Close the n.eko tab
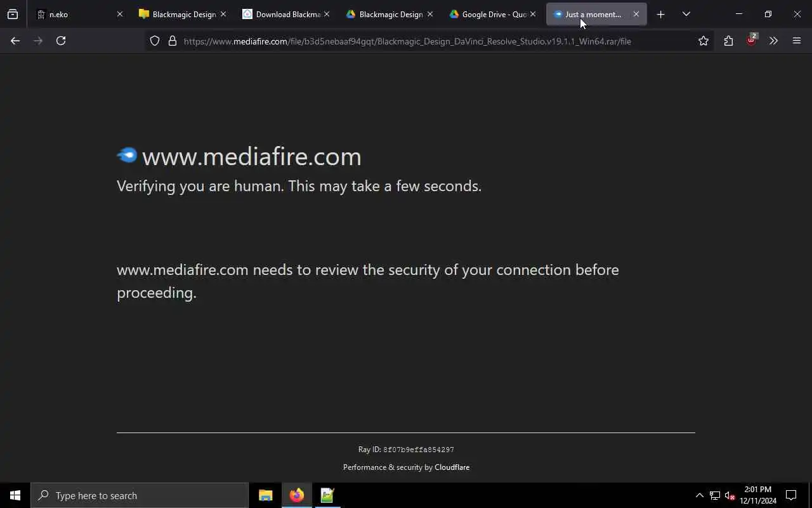812x508 pixels. point(119,14)
